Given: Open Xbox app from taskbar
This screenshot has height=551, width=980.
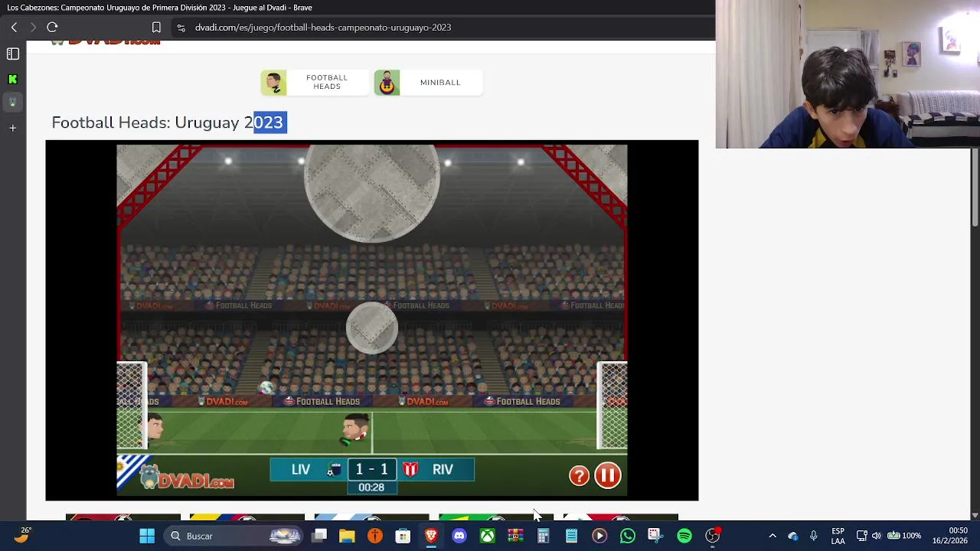Looking at the screenshot, I should point(487,536).
